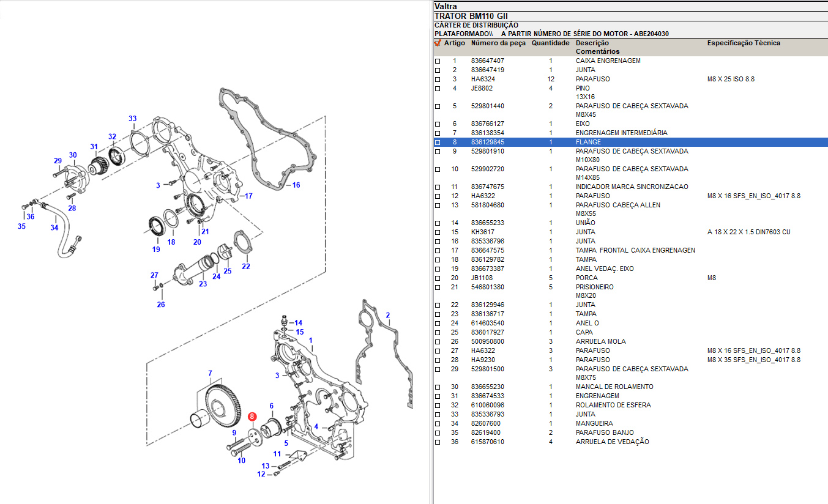Select the ENGRENAGEM INTERMEDIÁRIA row
The height and width of the screenshot is (504, 828).
621,133
